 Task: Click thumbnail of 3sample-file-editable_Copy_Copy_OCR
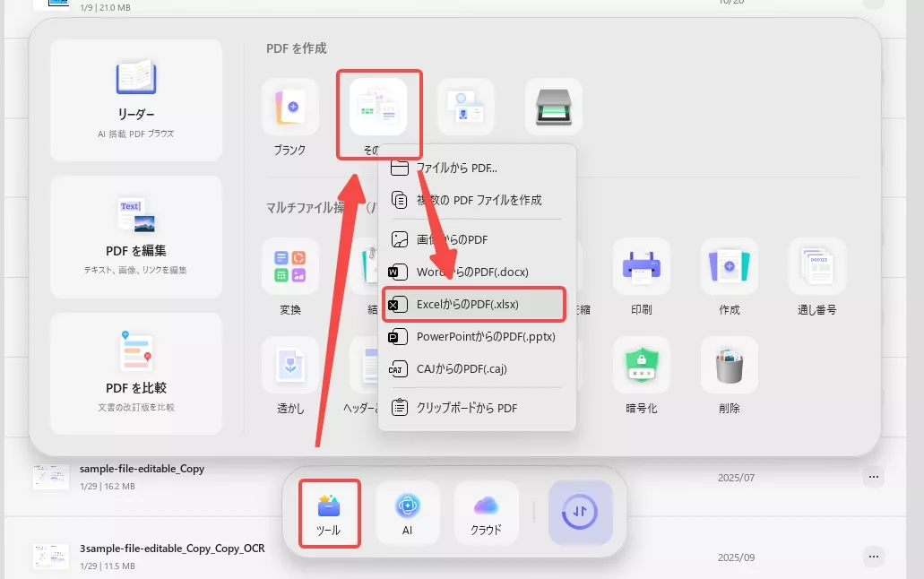(x=51, y=557)
